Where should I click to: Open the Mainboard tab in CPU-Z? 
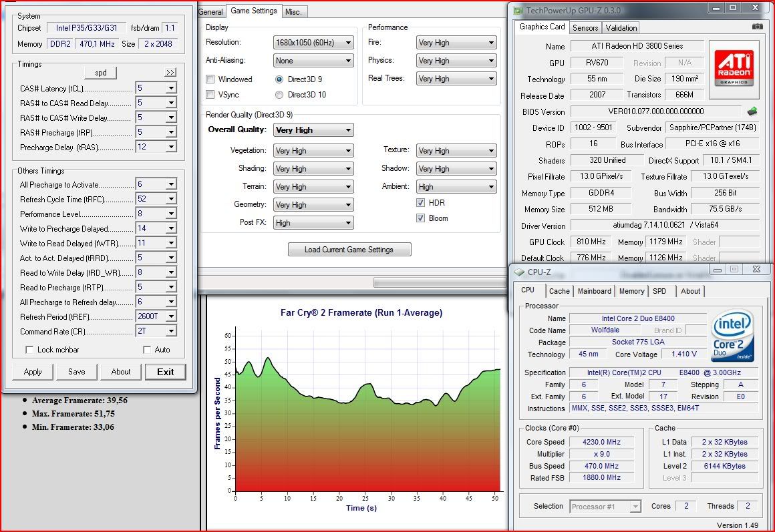click(594, 291)
